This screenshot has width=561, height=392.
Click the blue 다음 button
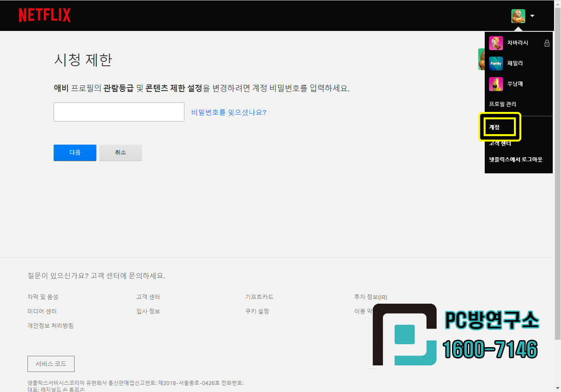pos(75,153)
